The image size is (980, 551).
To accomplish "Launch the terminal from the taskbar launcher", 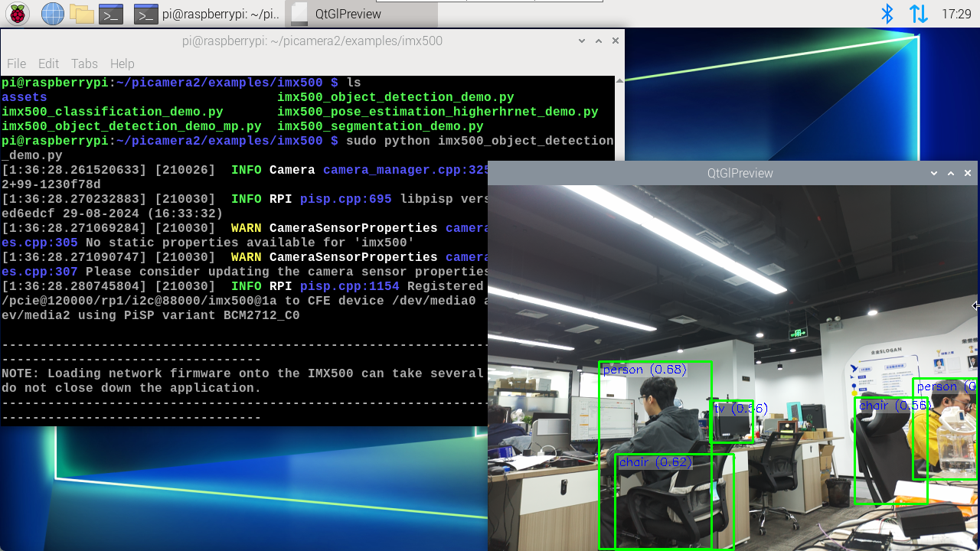I will [x=113, y=14].
